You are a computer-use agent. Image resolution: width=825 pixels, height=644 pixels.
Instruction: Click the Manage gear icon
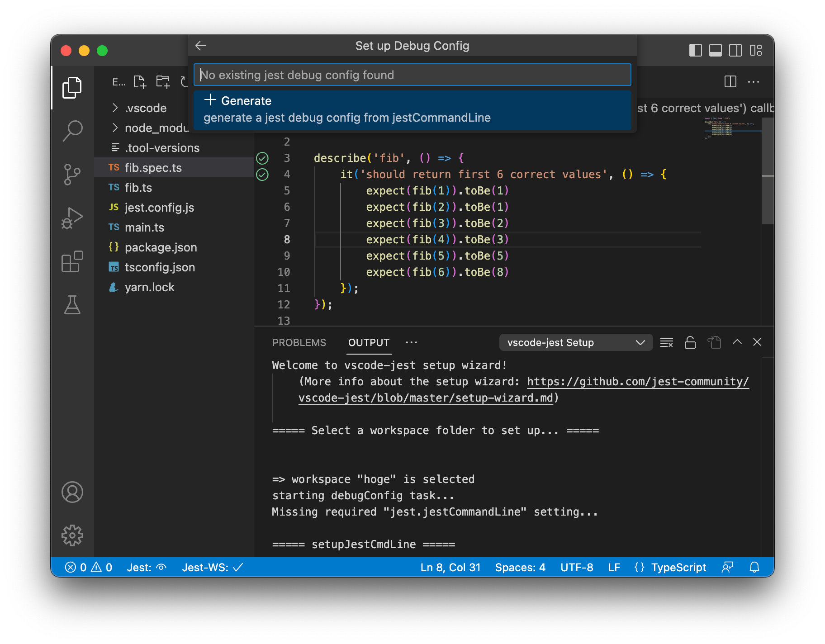pos(72,535)
